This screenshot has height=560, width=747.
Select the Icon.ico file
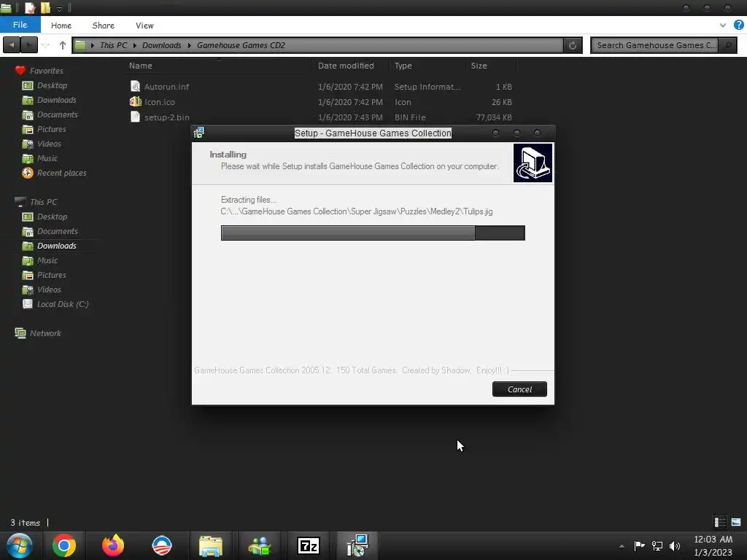click(x=160, y=102)
